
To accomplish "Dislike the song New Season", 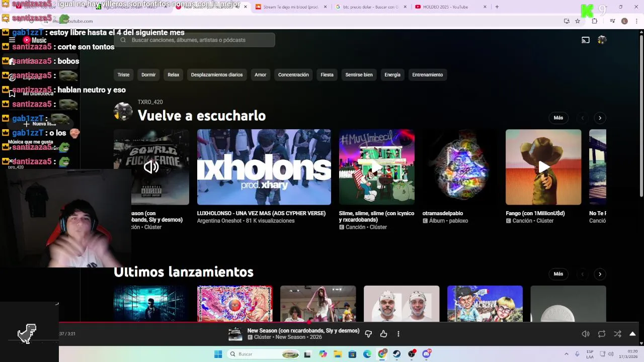I will (x=368, y=334).
